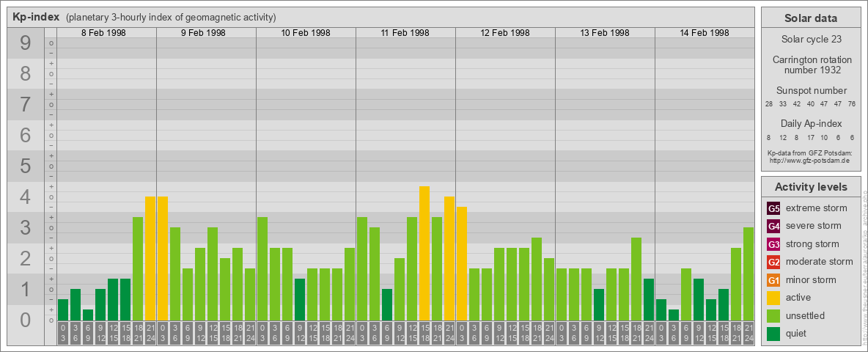Click the yellow active level swatch
868x352 pixels.
click(773, 298)
